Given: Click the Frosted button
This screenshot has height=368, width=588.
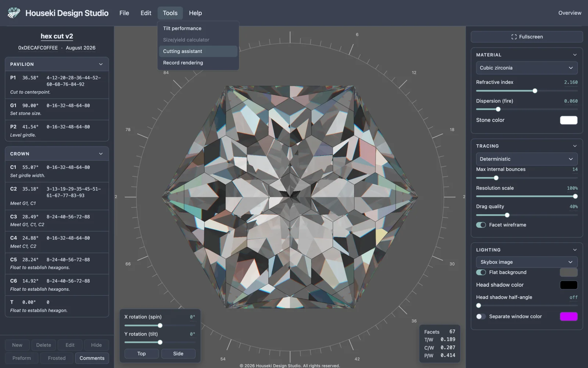Looking at the screenshot, I should coord(57,358).
